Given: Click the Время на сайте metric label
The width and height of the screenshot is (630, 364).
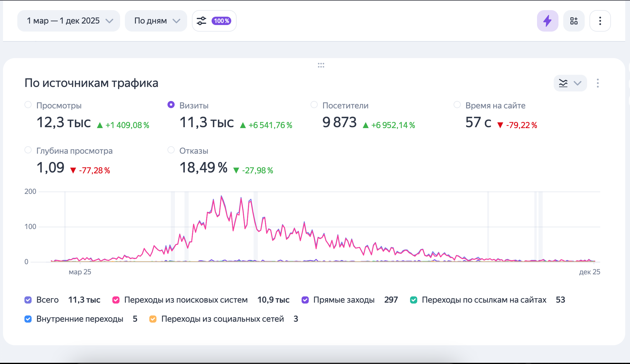Looking at the screenshot, I should click(x=495, y=105).
